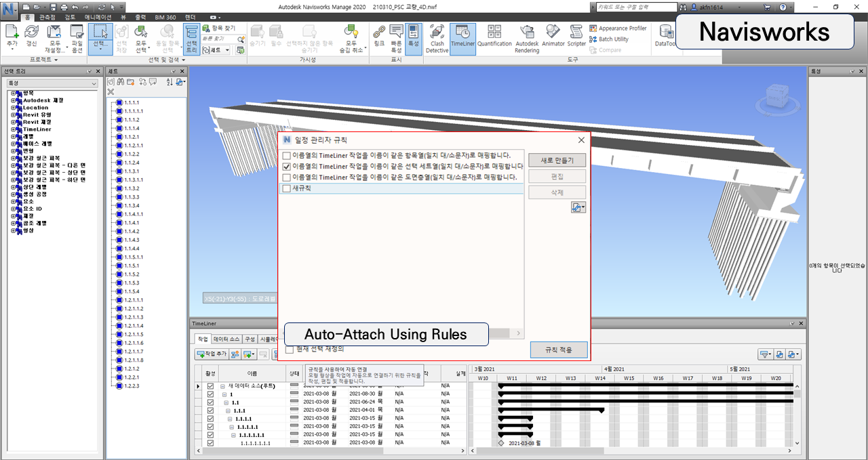Open the Quantification tool
Image resolution: width=868 pixels, height=460 pixels.
(494, 36)
